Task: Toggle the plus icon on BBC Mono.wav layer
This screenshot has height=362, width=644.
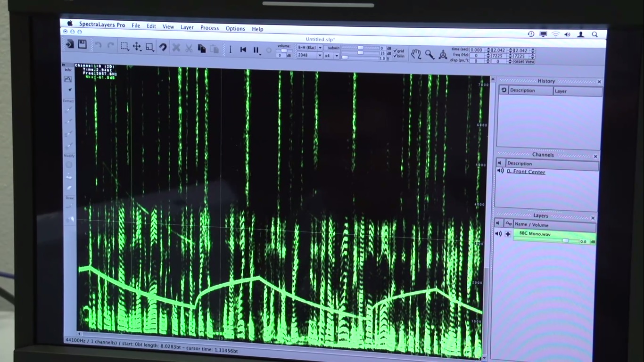Action: click(x=508, y=234)
